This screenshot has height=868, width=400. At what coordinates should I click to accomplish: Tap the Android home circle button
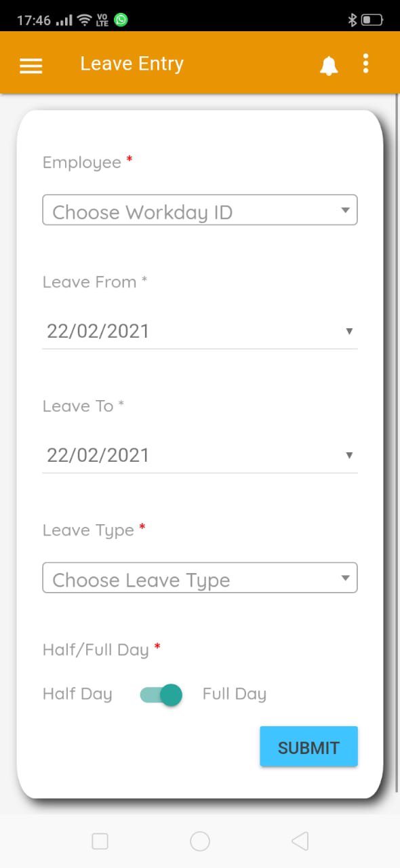click(200, 842)
